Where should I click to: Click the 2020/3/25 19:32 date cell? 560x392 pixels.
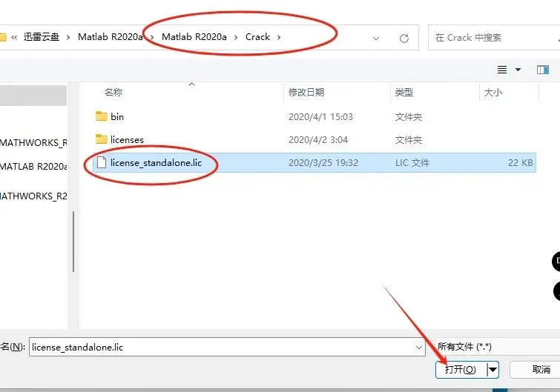tap(323, 162)
